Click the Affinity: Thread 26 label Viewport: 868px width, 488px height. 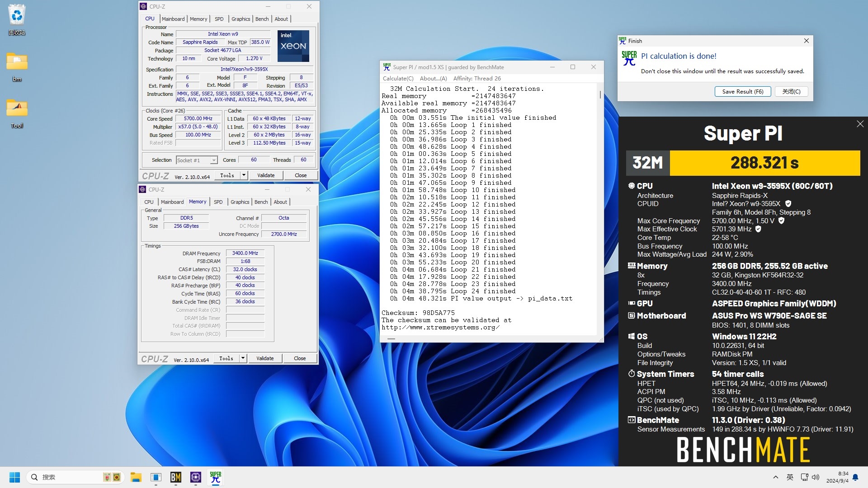pyautogui.click(x=477, y=79)
